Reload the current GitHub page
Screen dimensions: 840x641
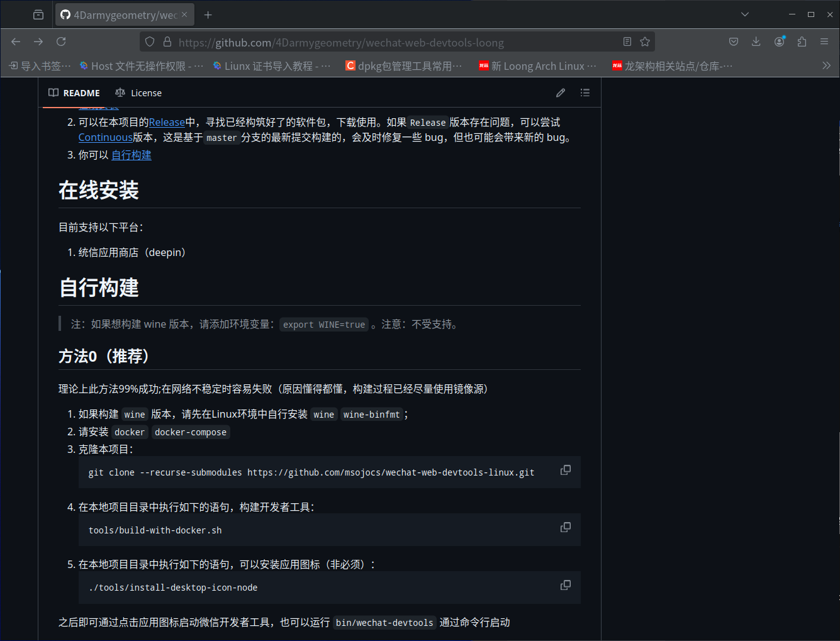coord(61,42)
